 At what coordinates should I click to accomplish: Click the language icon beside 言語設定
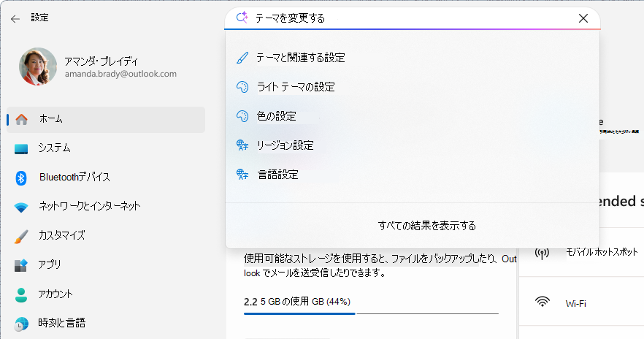point(242,175)
